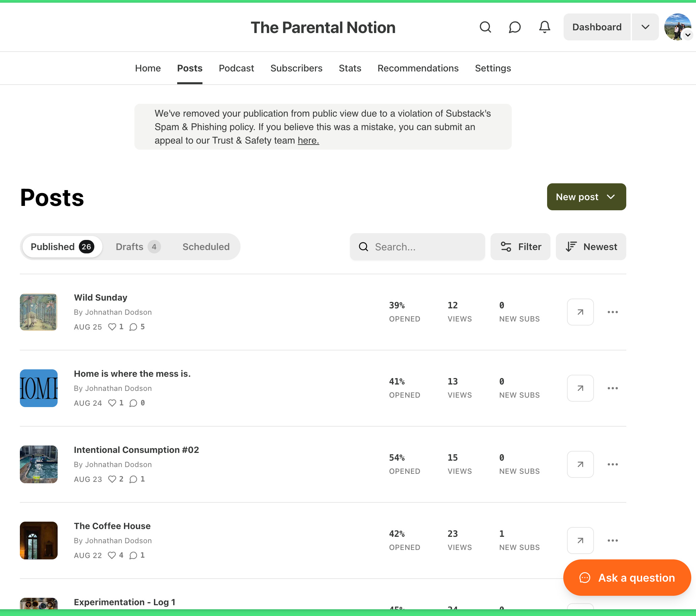Viewport: 696px width, 616px height.
Task: Click heart icon on The Coffee House post
Action: pos(112,555)
